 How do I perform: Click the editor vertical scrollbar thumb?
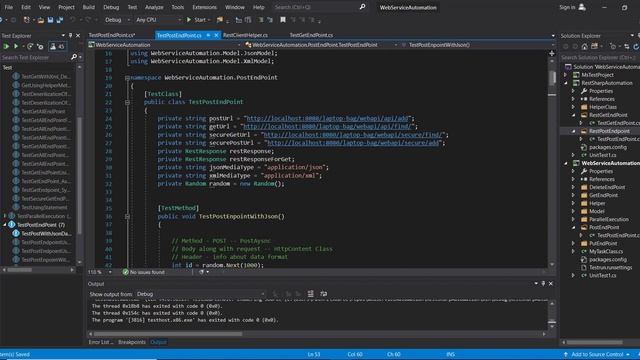pyautogui.click(x=552, y=78)
